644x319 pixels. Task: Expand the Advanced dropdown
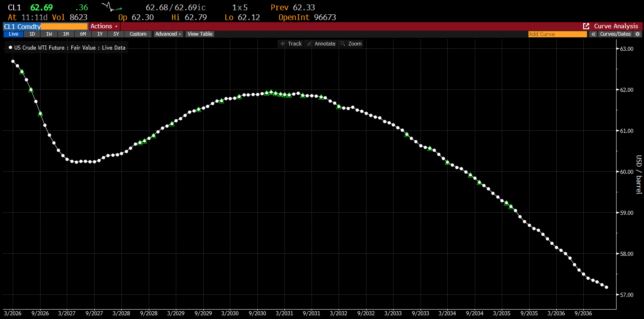[x=168, y=34]
